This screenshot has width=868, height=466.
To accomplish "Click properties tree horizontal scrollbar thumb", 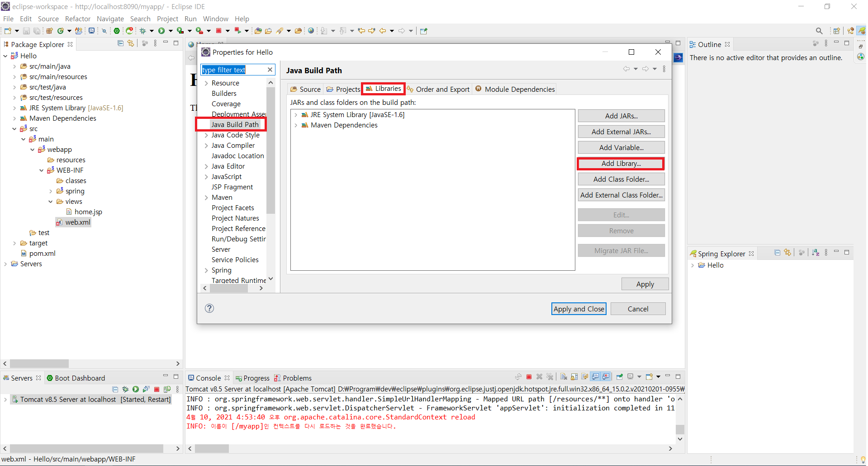I will click(x=228, y=288).
